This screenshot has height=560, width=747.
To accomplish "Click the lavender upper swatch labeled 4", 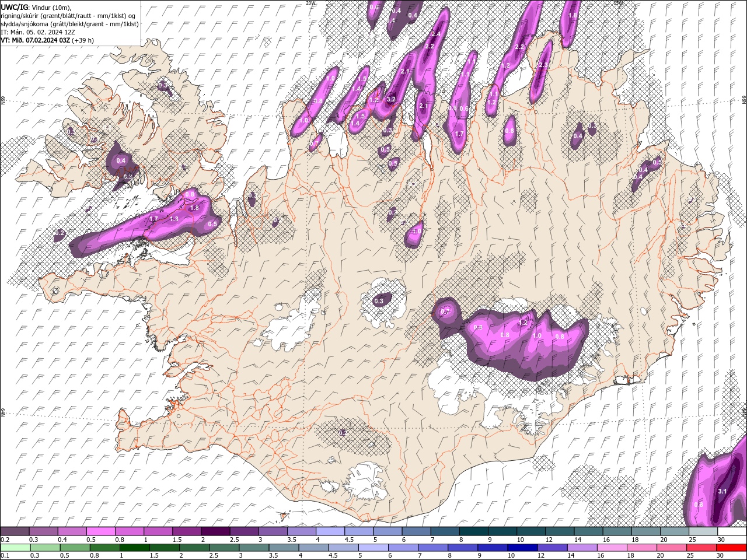I will (330, 531).
